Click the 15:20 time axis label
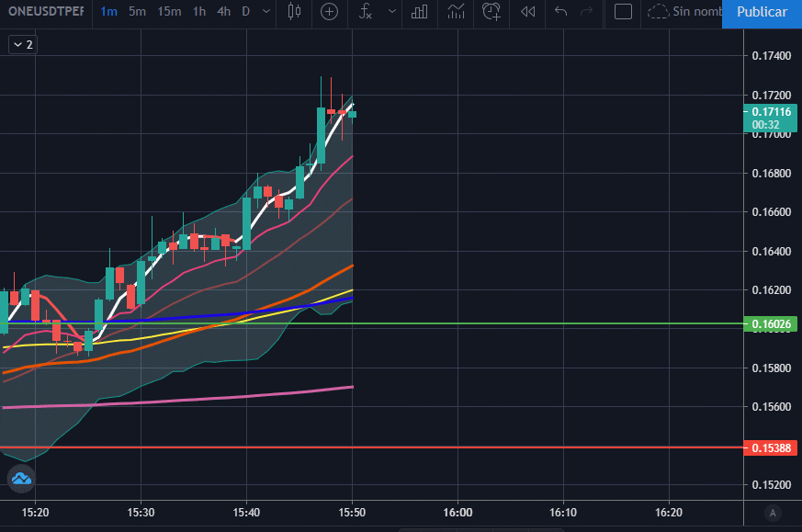The image size is (802, 532). pos(35,513)
